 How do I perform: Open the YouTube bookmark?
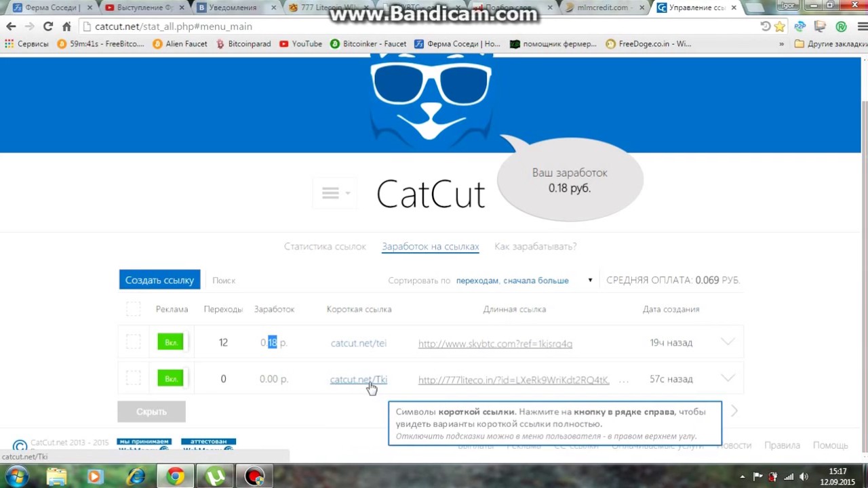point(300,43)
